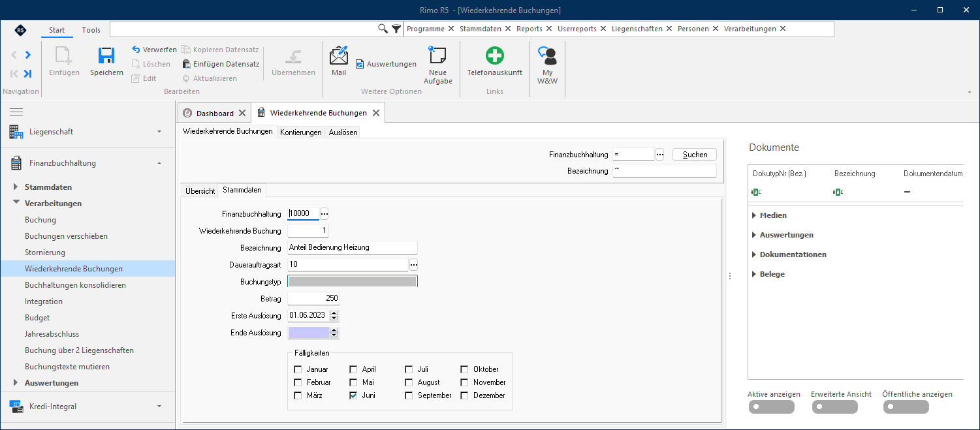Switch to the Übersicht tab
The width and height of the screenshot is (980, 430).
[200, 191]
